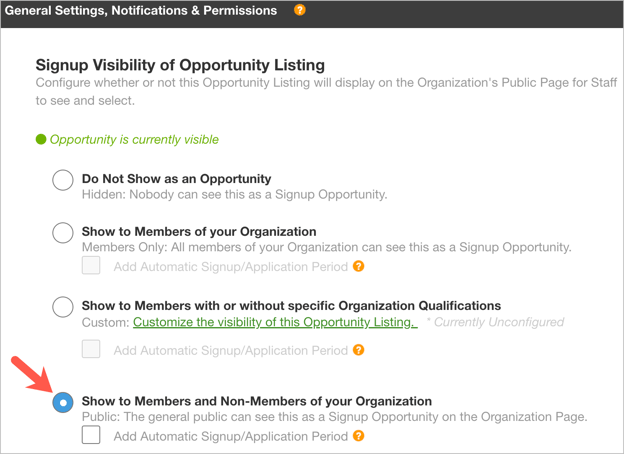The height and width of the screenshot is (454, 624).
Task: Click Add Automatic Signup/Application Period label under Public
Action: click(231, 436)
